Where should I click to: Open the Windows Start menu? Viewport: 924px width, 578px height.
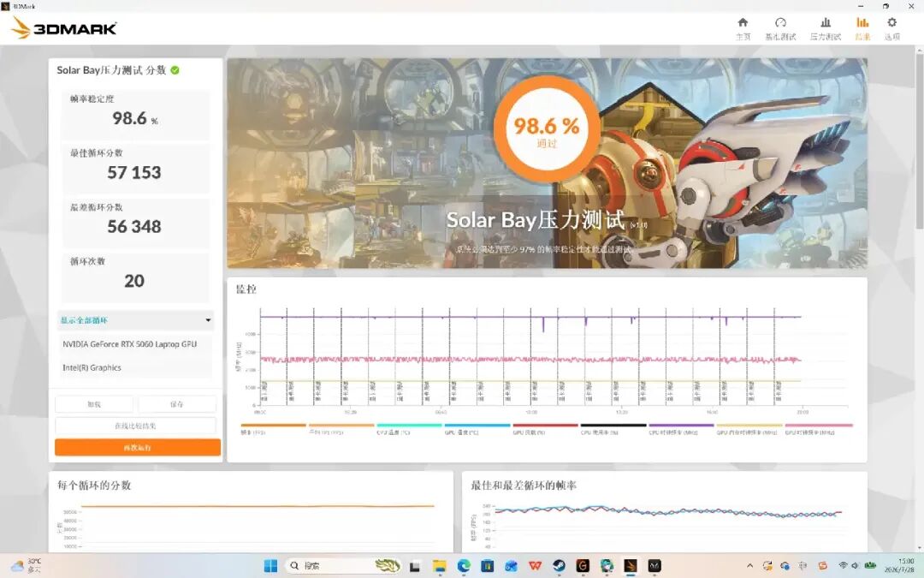click(270, 566)
